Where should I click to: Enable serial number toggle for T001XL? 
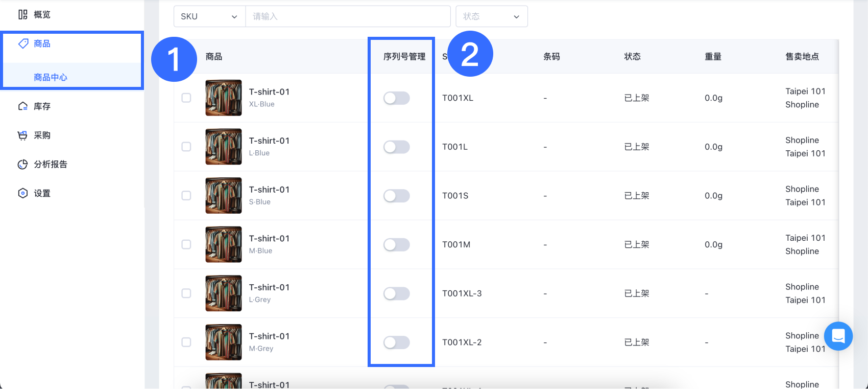tap(397, 98)
